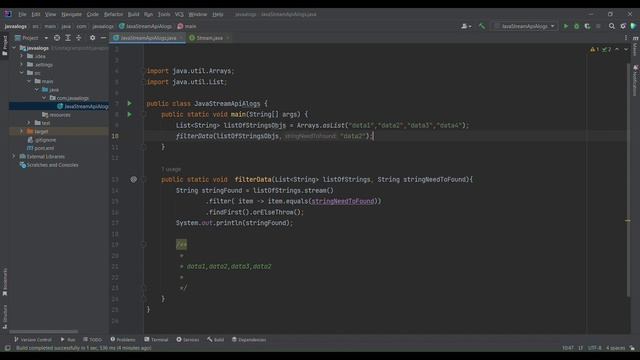Build project with the hammer icon
The width and height of the screenshot is (640, 360).
click(x=482, y=26)
